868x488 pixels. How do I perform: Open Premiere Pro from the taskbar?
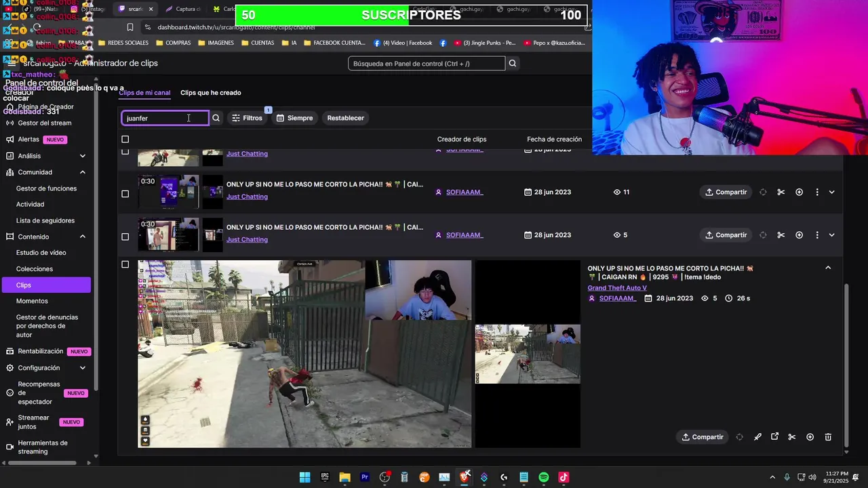pos(365,477)
